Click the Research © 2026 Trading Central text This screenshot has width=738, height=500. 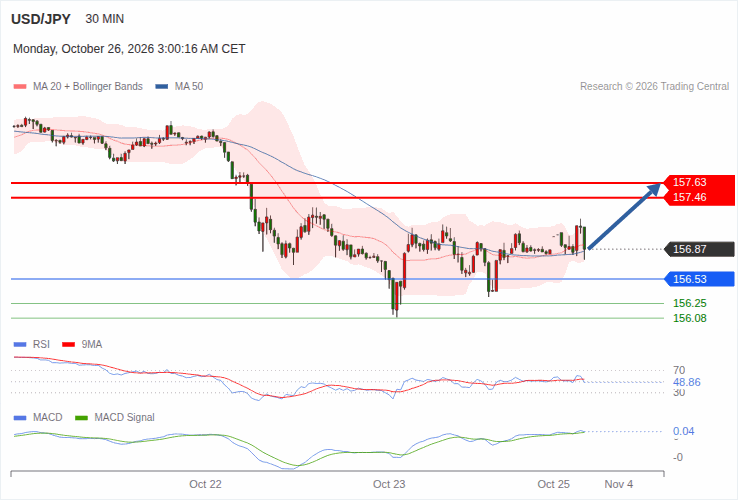pyautogui.click(x=654, y=87)
